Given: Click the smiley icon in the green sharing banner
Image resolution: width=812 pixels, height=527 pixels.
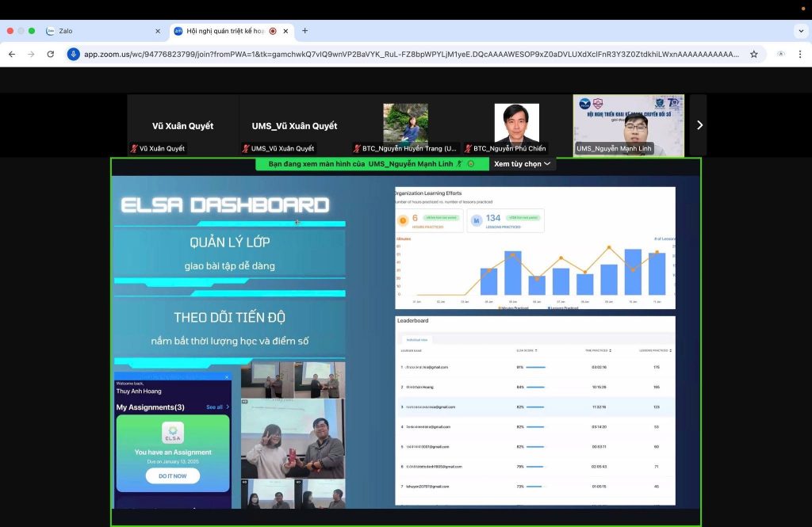Looking at the screenshot, I should [x=471, y=164].
